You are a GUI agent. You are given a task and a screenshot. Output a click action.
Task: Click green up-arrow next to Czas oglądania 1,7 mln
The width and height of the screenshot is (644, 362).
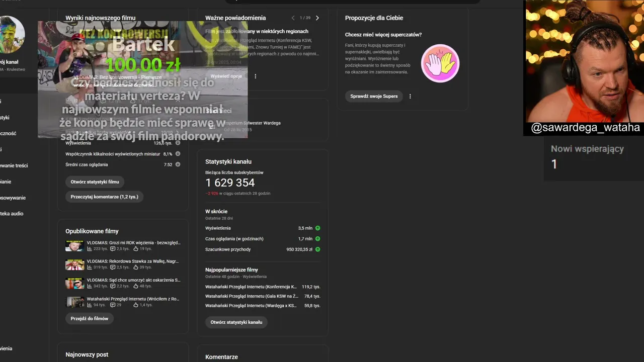(x=317, y=239)
